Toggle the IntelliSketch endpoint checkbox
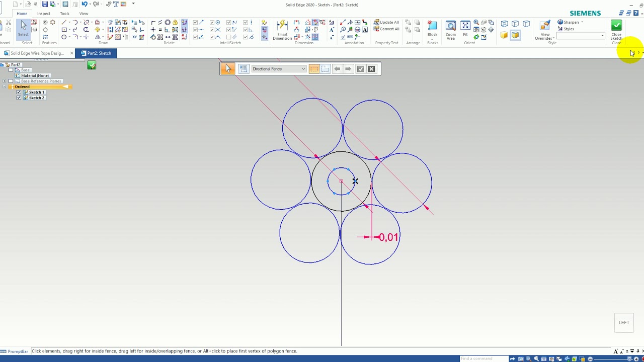The image size is (644, 362). [x=195, y=23]
